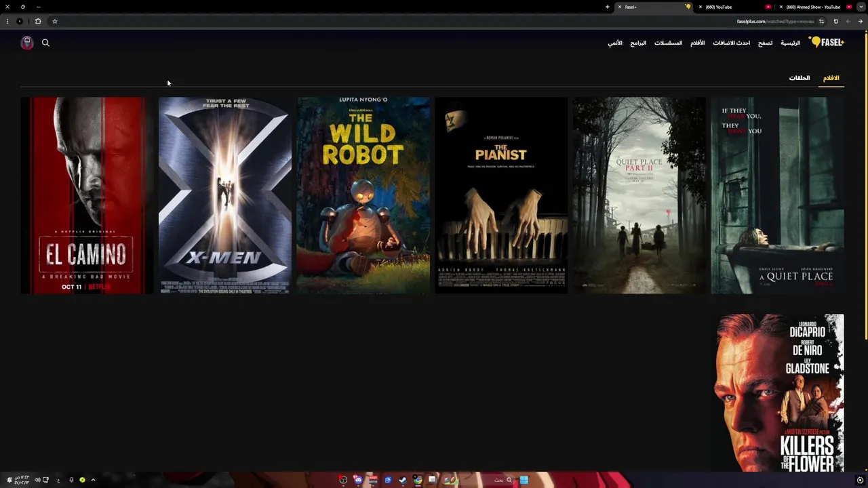Open الأفلام in the top navigation
868x488 pixels.
pos(697,43)
